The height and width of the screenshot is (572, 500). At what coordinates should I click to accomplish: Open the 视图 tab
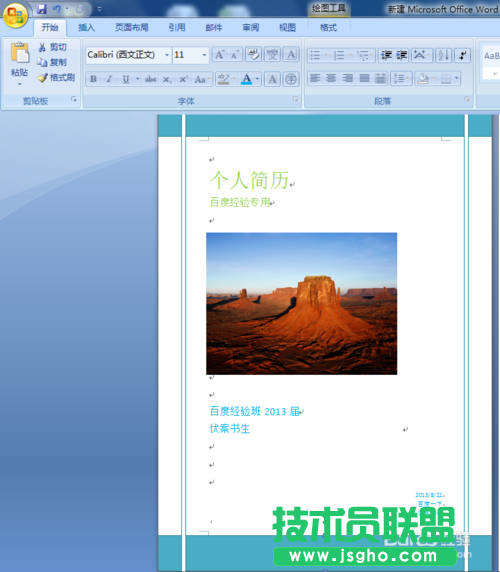287,27
